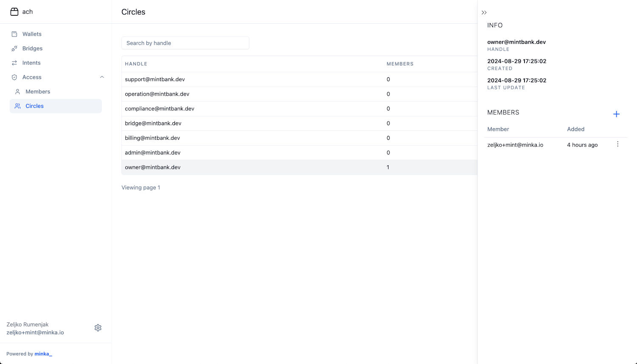Screen dimensions: 637x364
Task: Open the Members page
Action: pyautogui.click(x=38, y=92)
